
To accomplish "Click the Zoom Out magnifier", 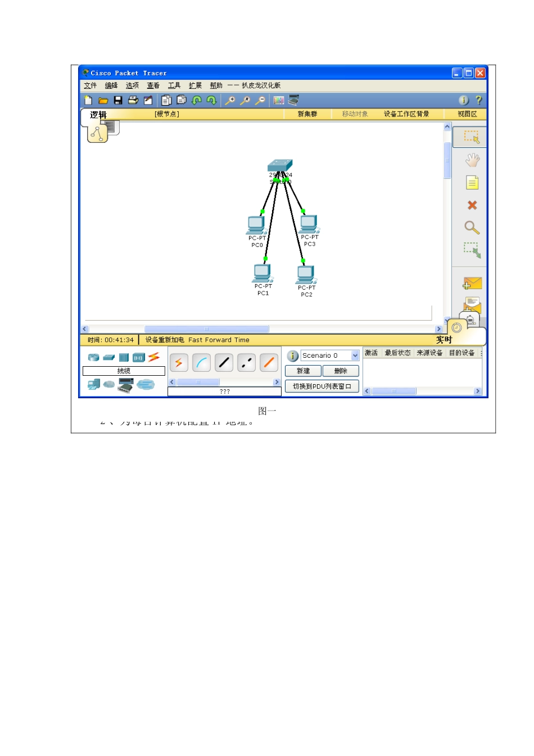I will [260, 100].
